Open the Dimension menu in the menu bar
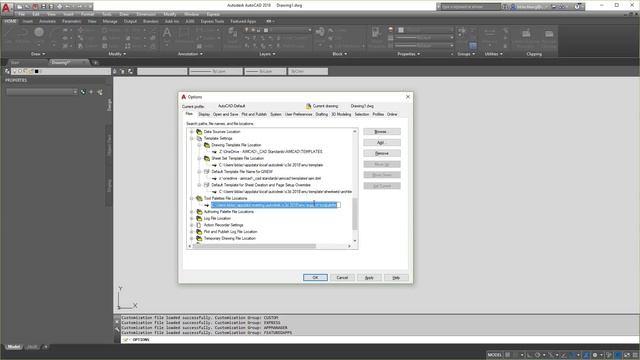 tap(146, 14)
